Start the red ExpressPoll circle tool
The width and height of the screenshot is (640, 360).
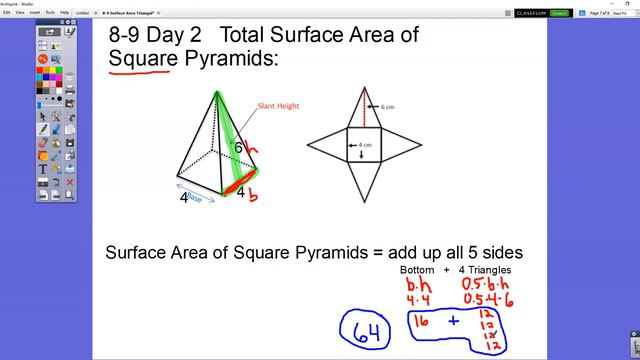(42, 59)
